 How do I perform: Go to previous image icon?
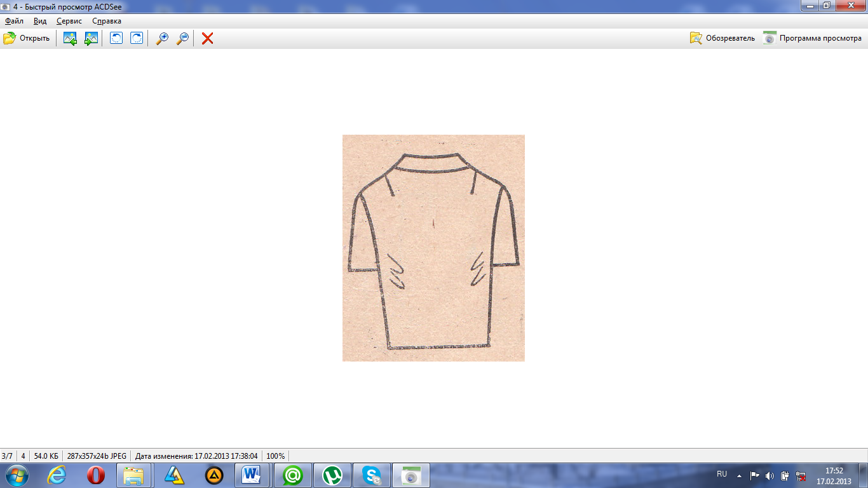point(70,38)
